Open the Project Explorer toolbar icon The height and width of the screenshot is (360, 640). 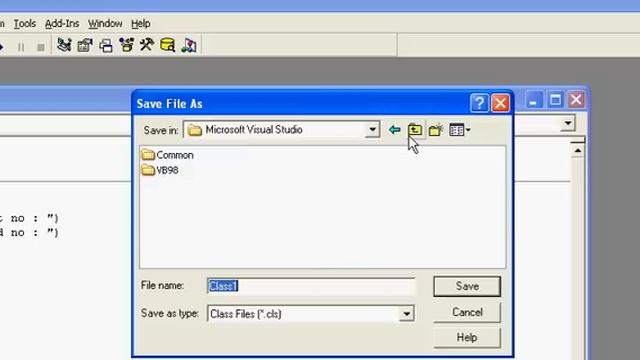[x=64, y=45]
